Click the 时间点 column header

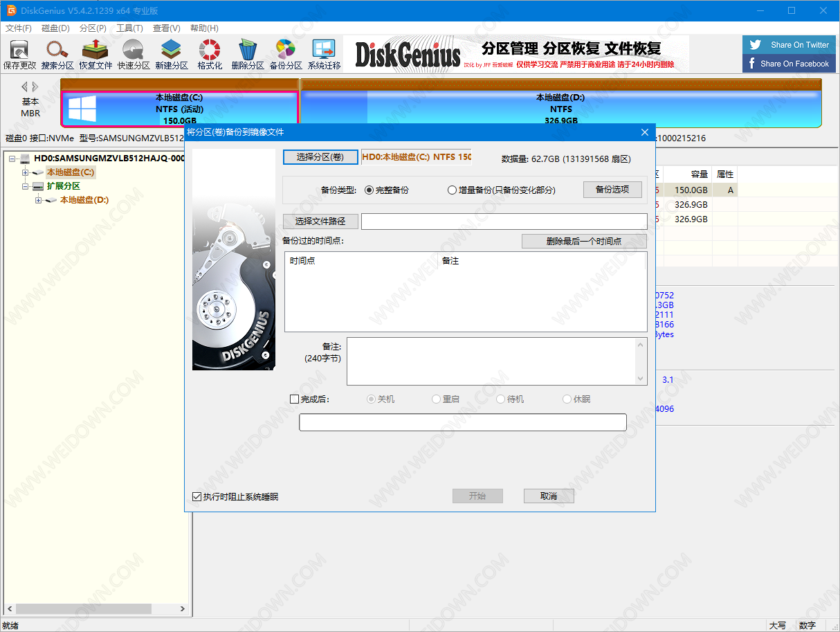pyautogui.click(x=360, y=261)
